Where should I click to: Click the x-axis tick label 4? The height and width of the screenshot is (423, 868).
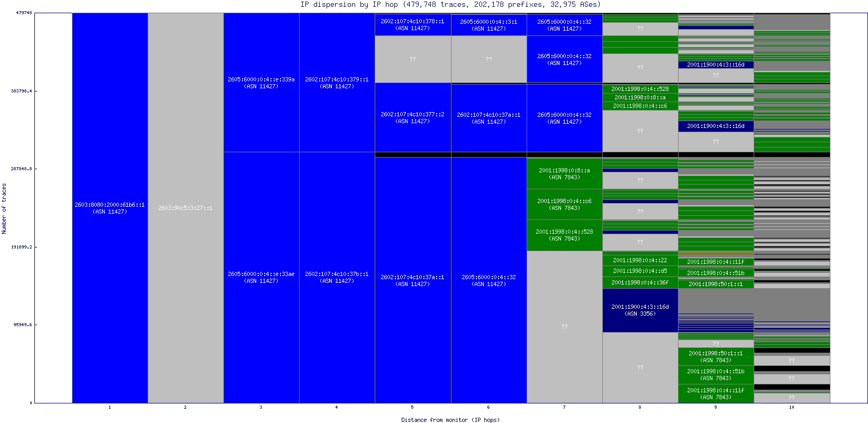pos(337,407)
